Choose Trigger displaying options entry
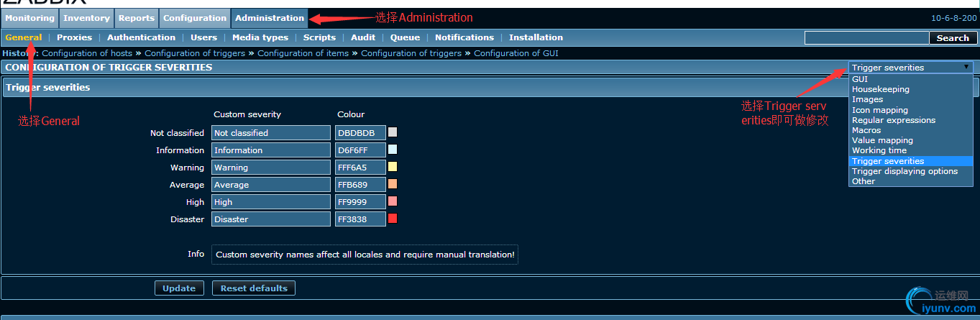 pos(911,171)
